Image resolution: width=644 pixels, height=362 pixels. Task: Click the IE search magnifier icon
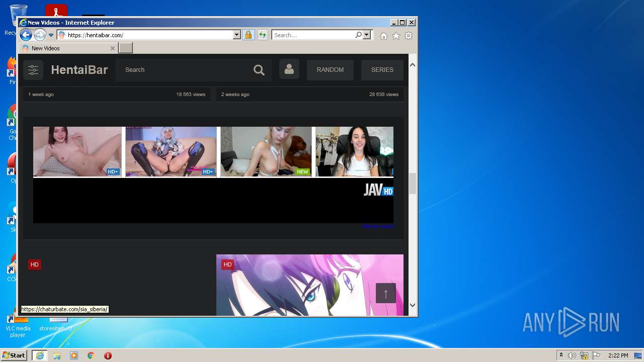click(x=358, y=35)
